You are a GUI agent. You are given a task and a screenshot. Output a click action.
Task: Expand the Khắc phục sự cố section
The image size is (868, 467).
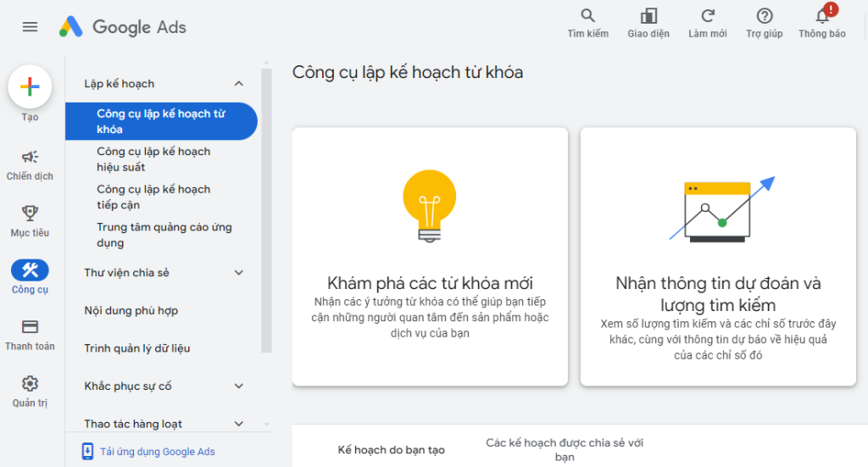point(238,386)
